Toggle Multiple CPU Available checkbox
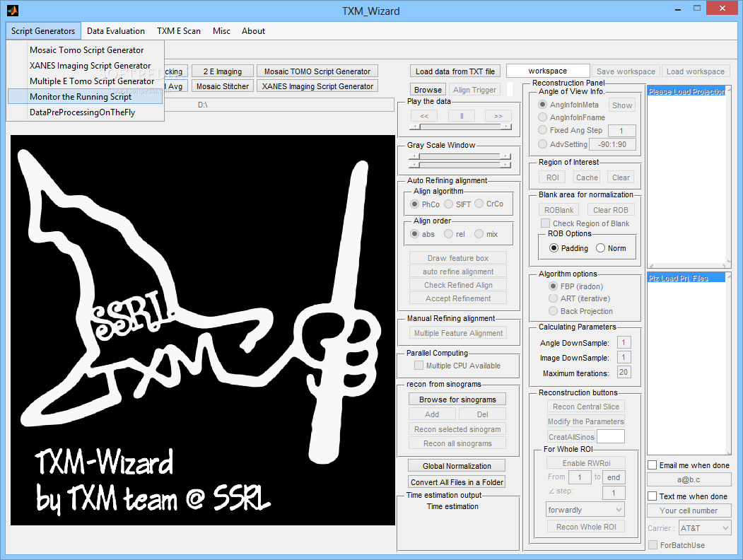Image resolution: width=743 pixels, height=560 pixels. tap(419, 366)
